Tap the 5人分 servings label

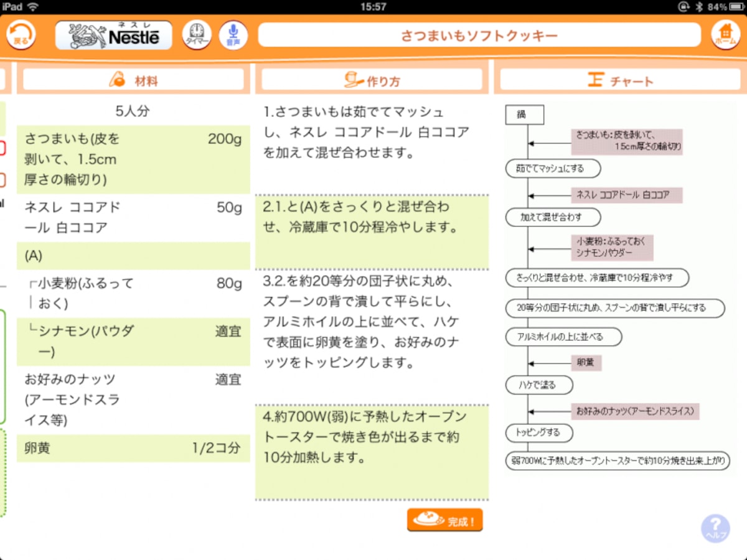coord(133,111)
